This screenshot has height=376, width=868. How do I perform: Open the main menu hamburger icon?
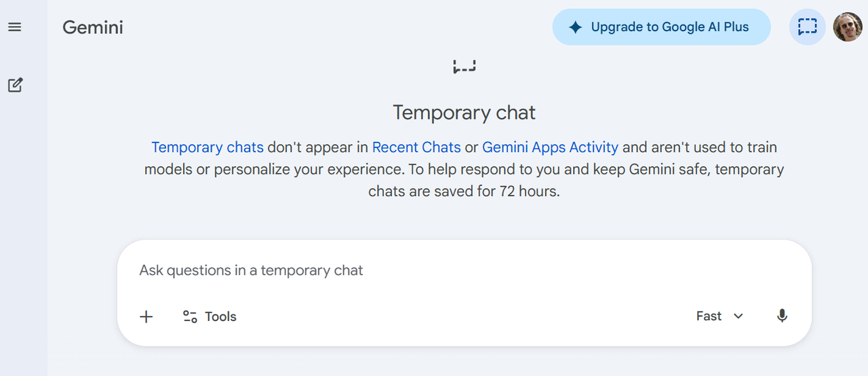click(15, 27)
